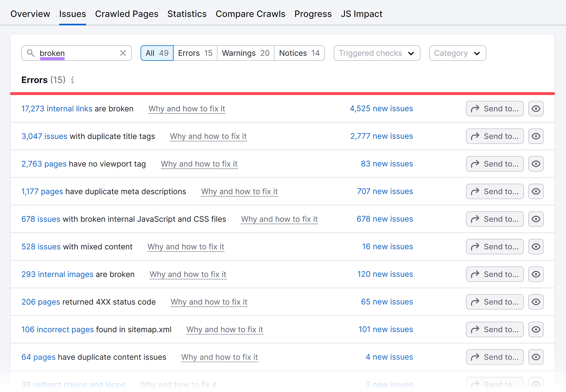The height and width of the screenshot is (392, 566).
Task: Open the JS Impact tab
Action: pos(361,14)
